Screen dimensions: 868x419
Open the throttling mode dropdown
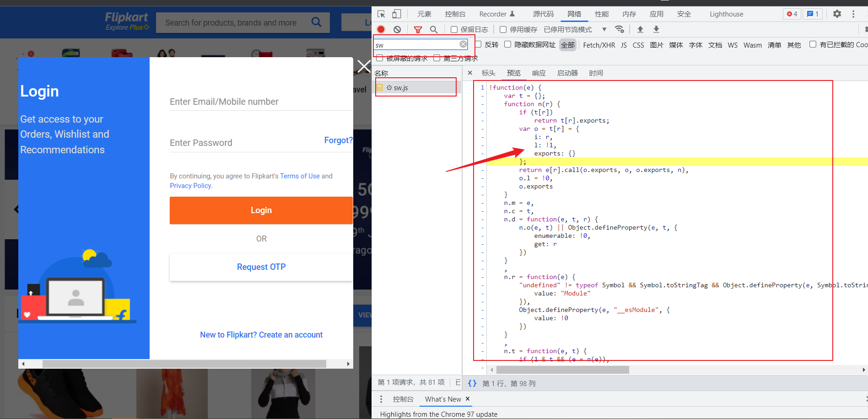click(575, 30)
